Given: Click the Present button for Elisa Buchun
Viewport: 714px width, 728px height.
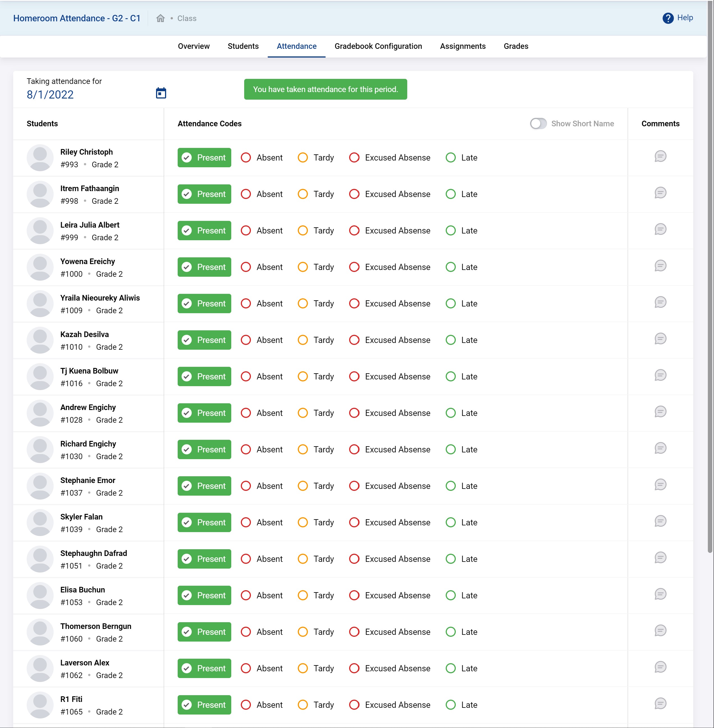Looking at the screenshot, I should tap(204, 595).
